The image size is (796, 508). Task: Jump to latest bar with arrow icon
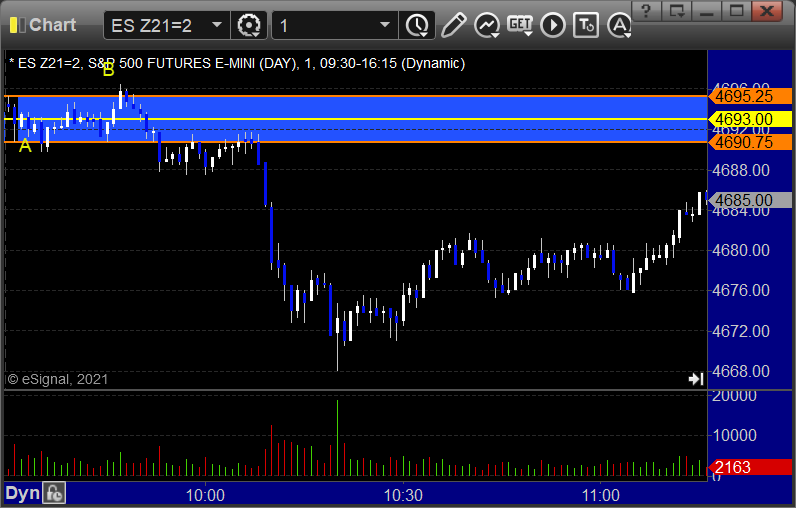(x=696, y=379)
